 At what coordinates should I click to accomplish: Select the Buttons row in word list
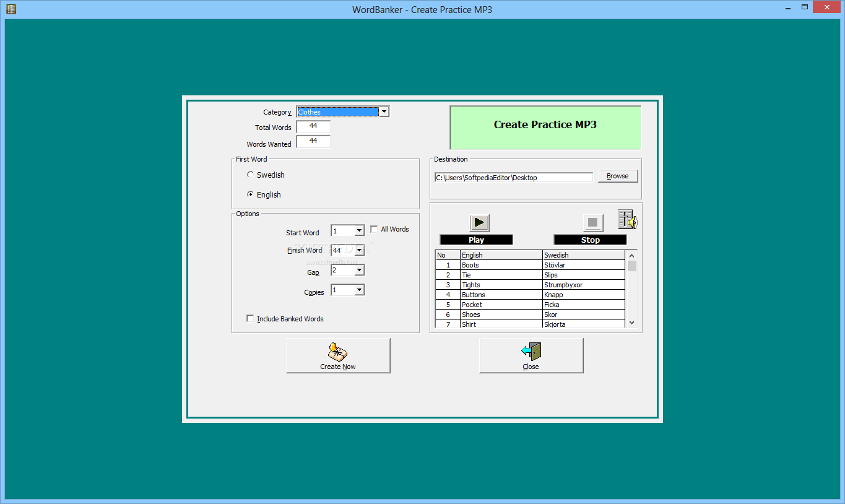click(x=530, y=295)
